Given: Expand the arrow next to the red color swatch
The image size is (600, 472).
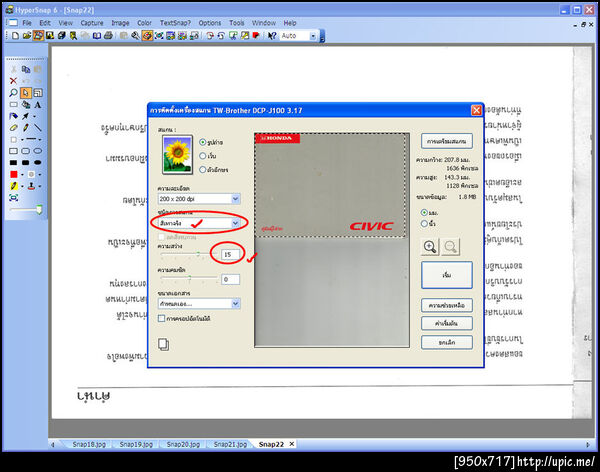Looking at the screenshot, I should pyautogui.click(x=22, y=175).
